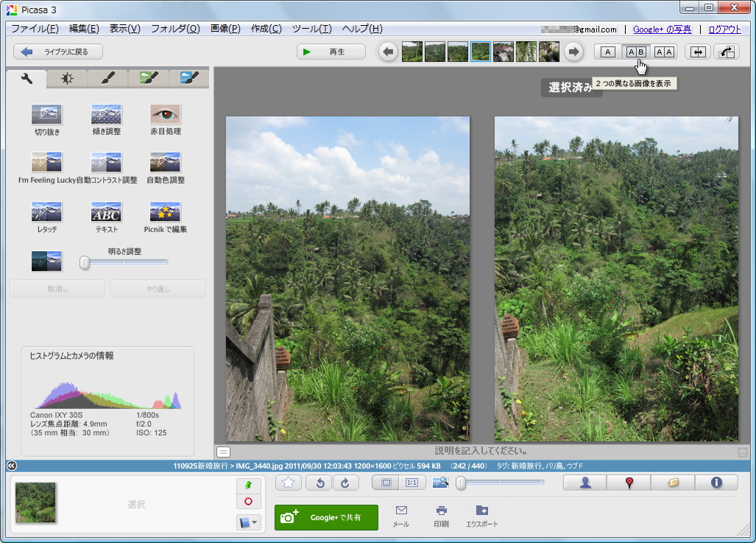Switch to the blue brush effects tab
The image size is (756, 543).
(x=189, y=79)
